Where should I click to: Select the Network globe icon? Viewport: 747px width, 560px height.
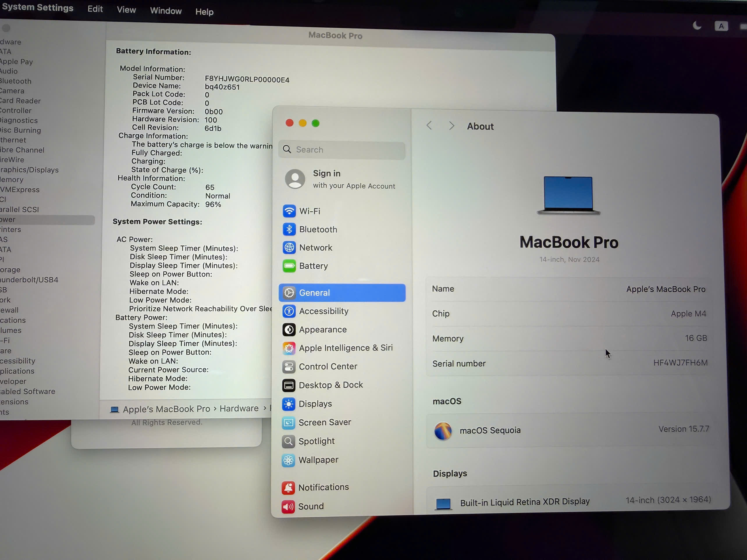[289, 247]
